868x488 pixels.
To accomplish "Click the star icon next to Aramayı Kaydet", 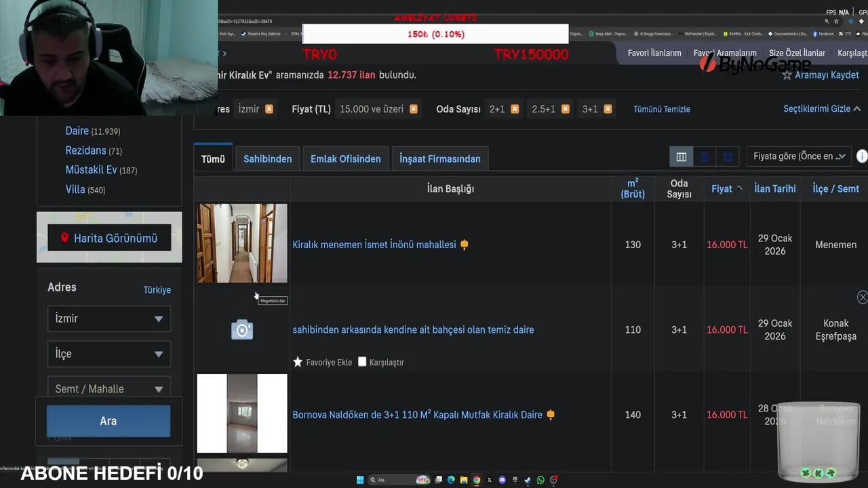I will (787, 75).
